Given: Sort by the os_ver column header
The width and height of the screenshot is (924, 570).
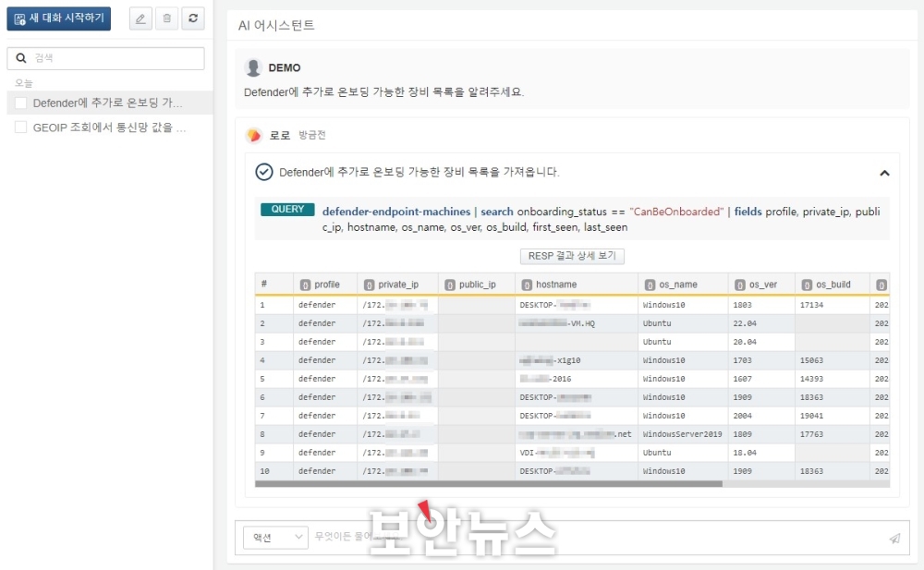Looking at the screenshot, I should pos(761,285).
